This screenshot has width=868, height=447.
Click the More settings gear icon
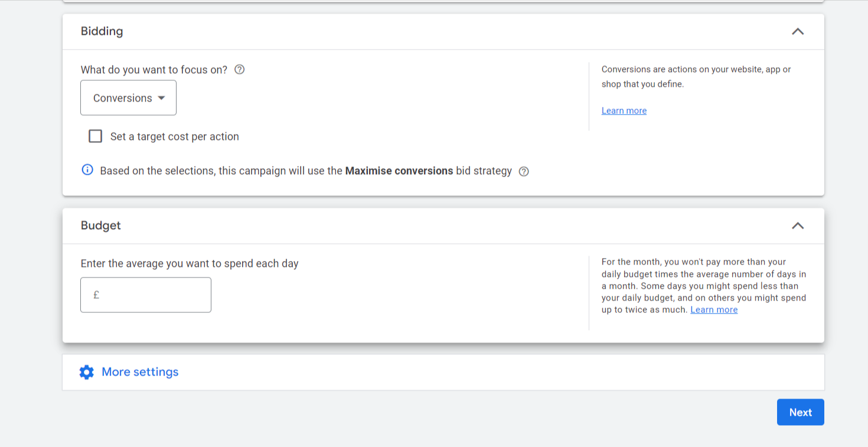click(87, 372)
